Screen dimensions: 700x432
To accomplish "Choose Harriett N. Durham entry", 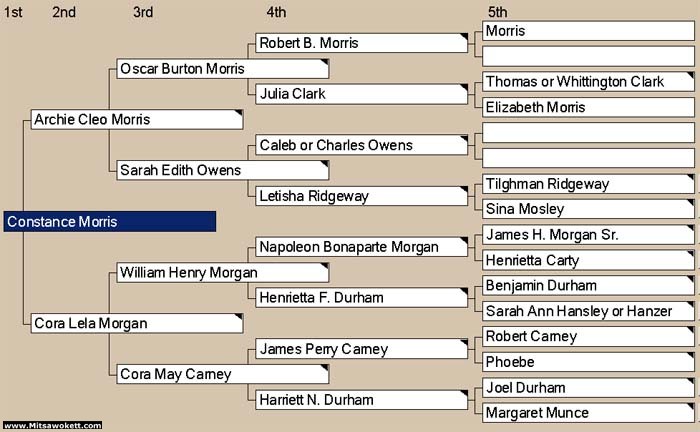I will pos(362,399).
